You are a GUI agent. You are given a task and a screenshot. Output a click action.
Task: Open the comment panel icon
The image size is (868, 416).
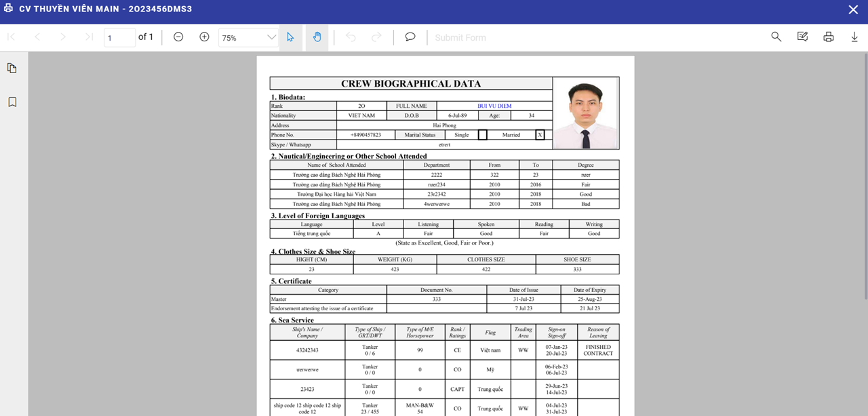click(410, 37)
